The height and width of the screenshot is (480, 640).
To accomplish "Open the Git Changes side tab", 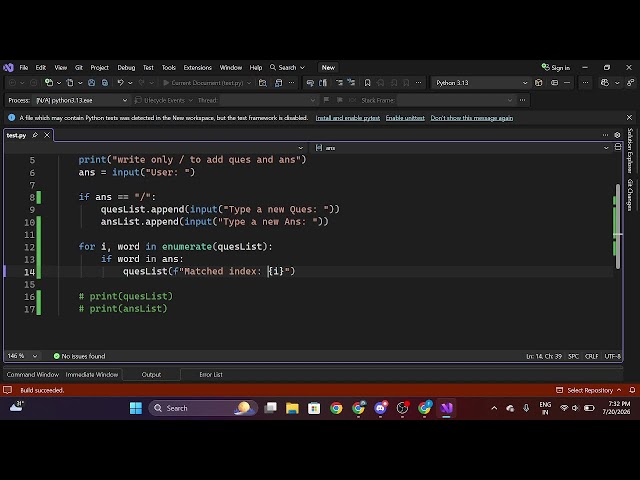I will point(630,195).
